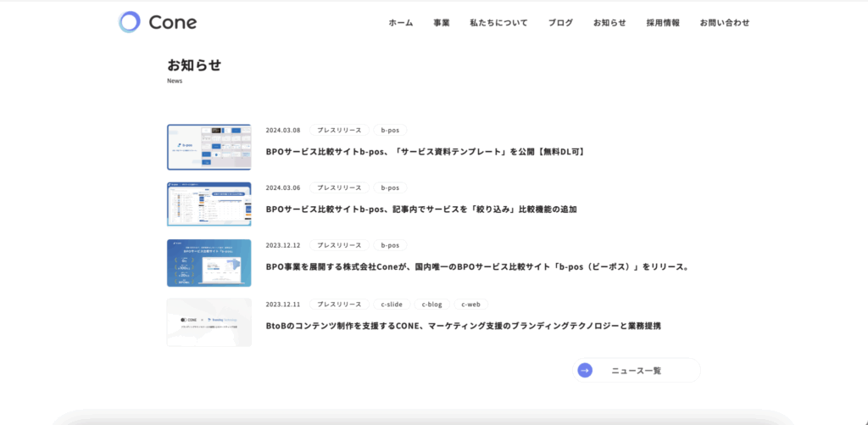Screen dimensions: 868x425
Task: Open the ホーム menu item
Action: 401,23
